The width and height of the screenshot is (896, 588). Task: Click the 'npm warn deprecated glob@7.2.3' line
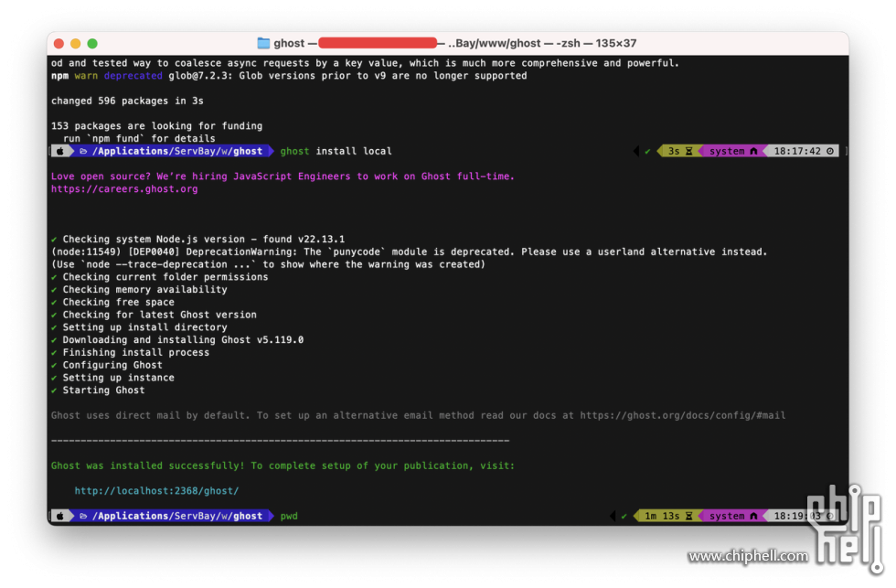click(x=289, y=76)
